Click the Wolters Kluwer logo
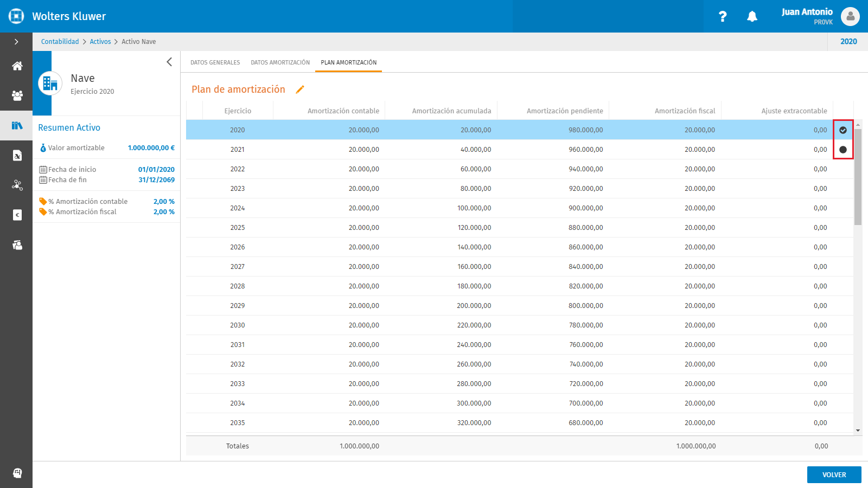This screenshot has height=488, width=868. tap(16, 16)
